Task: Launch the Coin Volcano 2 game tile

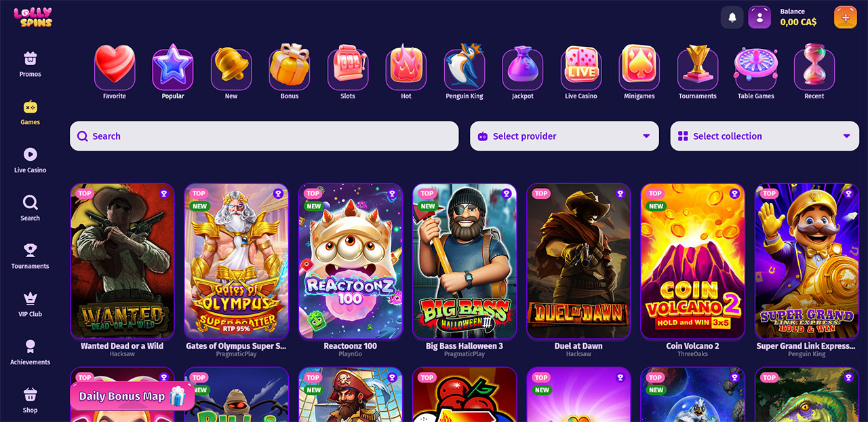Action: [x=692, y=261]
